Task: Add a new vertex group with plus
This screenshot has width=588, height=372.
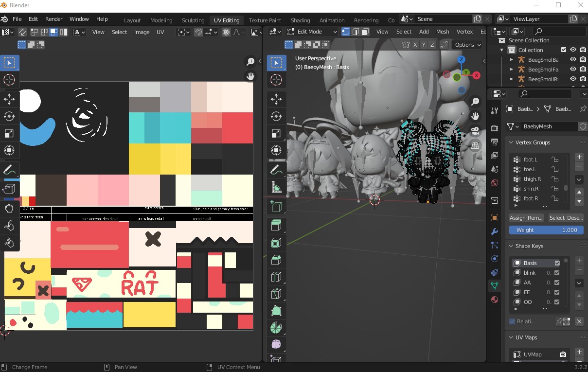Action: (579, 157)
